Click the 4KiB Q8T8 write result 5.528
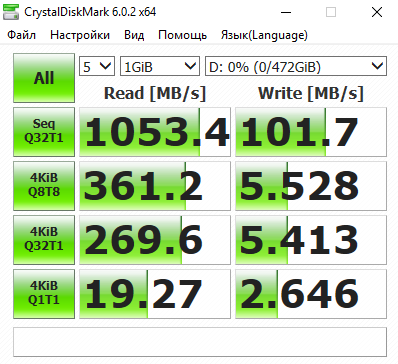Screen dimensions: 398x364 311,186
